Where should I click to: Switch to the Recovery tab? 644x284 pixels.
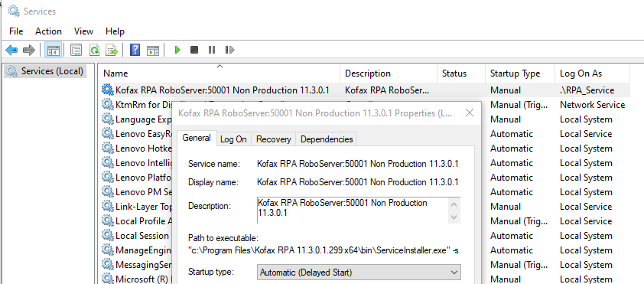click(x=274, y=139)
